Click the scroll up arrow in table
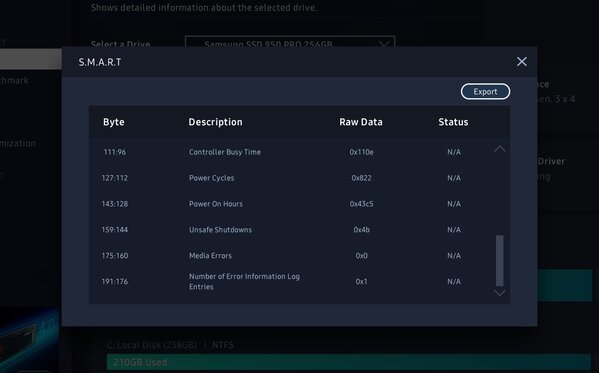Image resolution: width=599 pixels, height=373 pixels. (499, 149)
